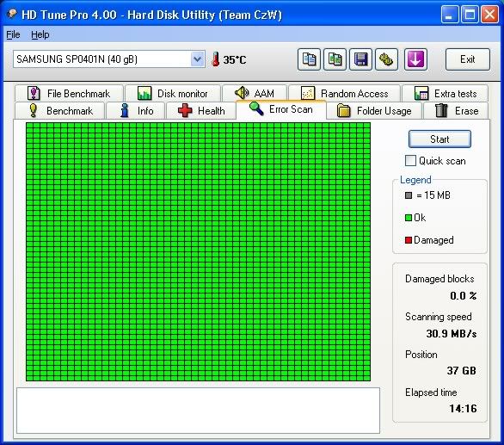Open the File menu
Viewport: 504px width, 445px height.
click(x=13, y=34)
